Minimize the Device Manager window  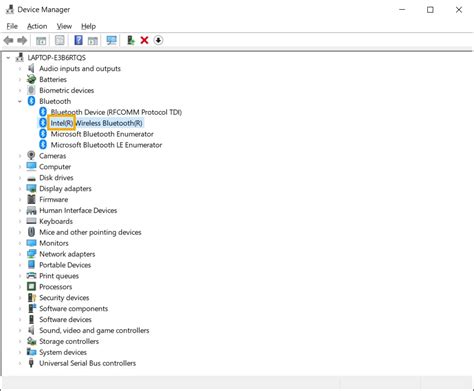[x=402, y=10]
